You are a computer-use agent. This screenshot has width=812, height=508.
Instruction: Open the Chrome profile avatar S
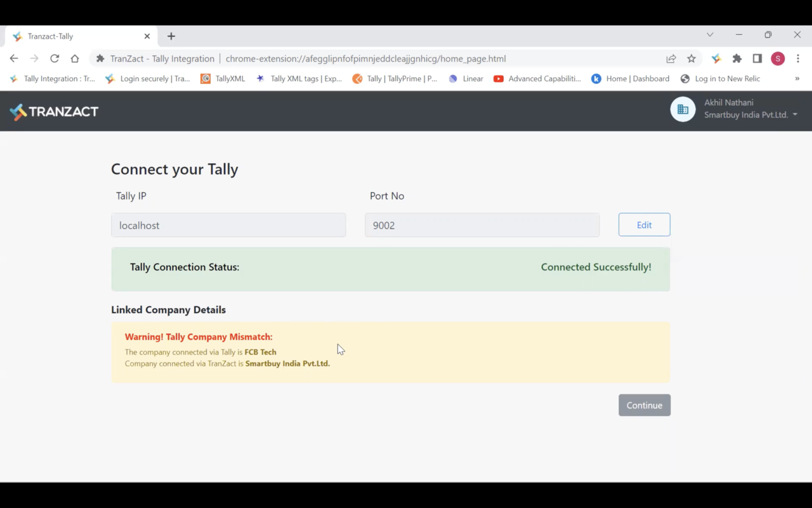point(778,58)
